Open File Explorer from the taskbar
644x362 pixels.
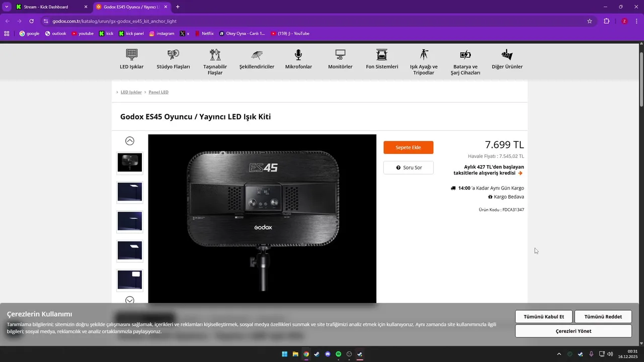click(x=295, y=354)
